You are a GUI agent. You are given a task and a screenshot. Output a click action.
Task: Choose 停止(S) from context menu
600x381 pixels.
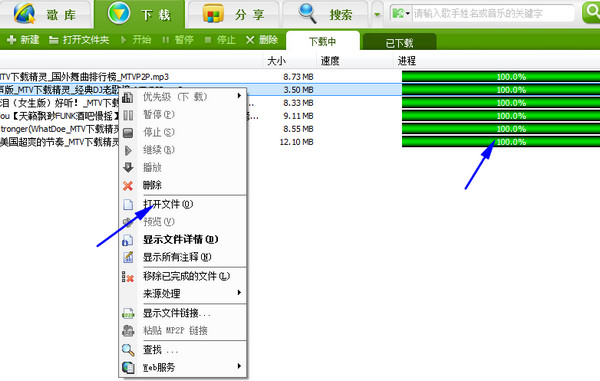coord(183,132)
